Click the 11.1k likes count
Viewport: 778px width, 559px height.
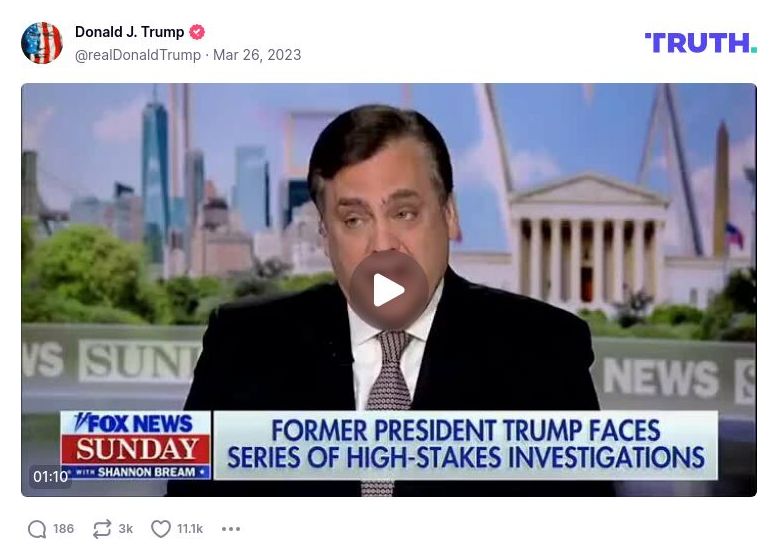[x=190, y=529]
